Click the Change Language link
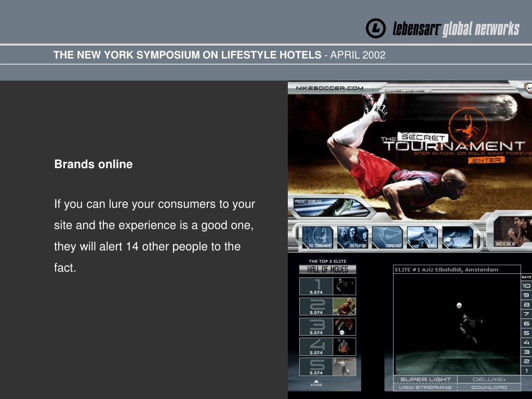 (x=404, y=91)
